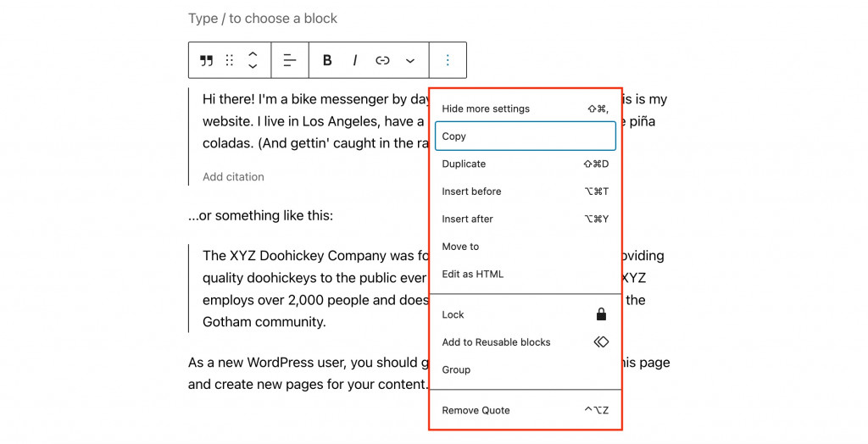Click the Add citation field
This screenshot has height=444, width=868.
point(233,176)
